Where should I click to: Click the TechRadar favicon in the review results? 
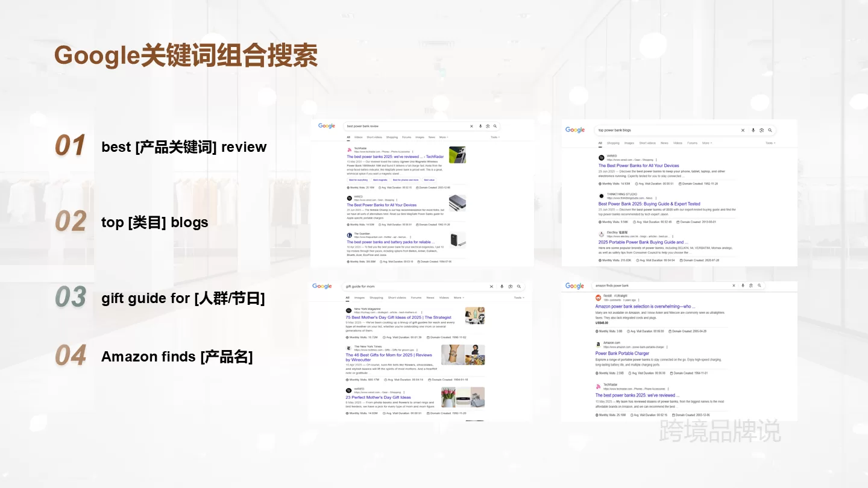point(349,150)
